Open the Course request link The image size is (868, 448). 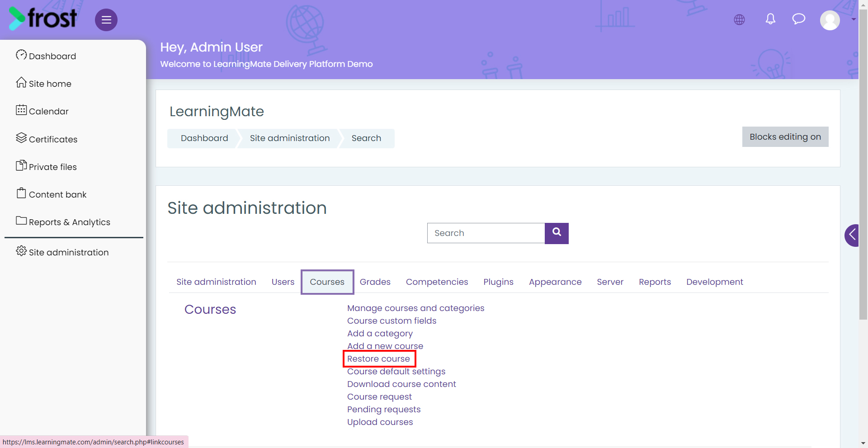(379, 397)
